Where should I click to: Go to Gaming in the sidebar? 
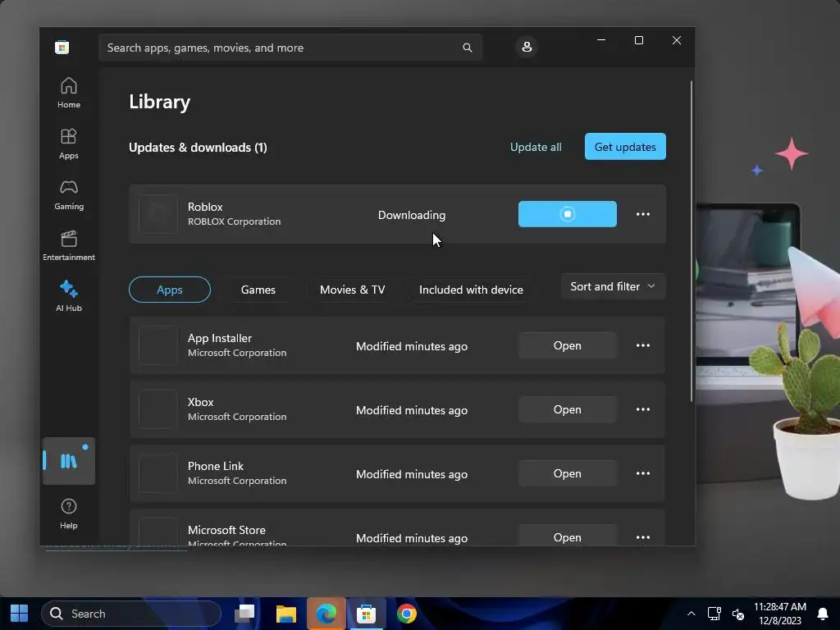point(69,195)
